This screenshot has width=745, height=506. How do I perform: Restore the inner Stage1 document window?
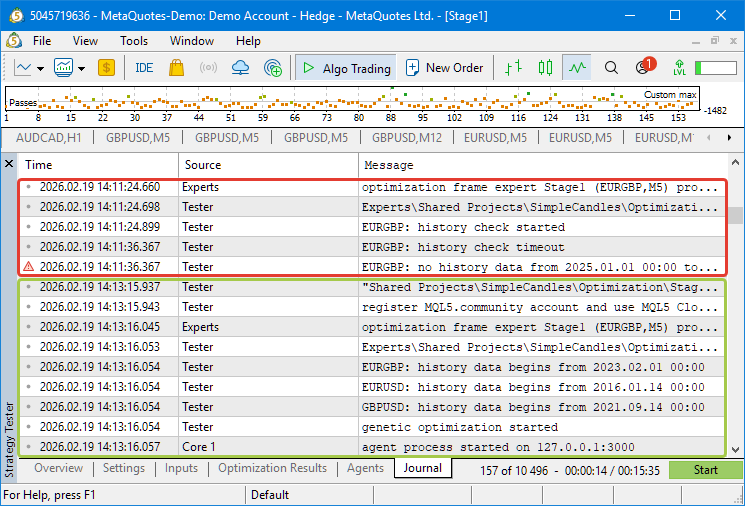(715, 41)
